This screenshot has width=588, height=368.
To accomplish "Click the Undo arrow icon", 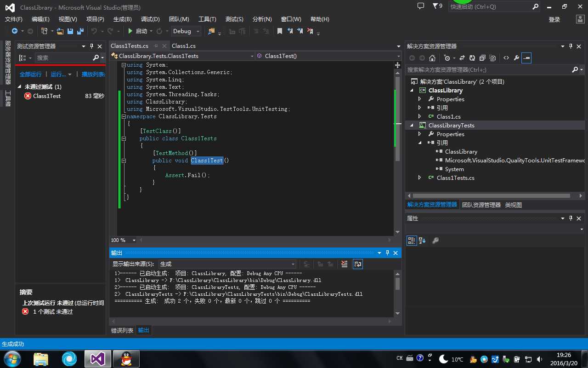I will point(94,31).
